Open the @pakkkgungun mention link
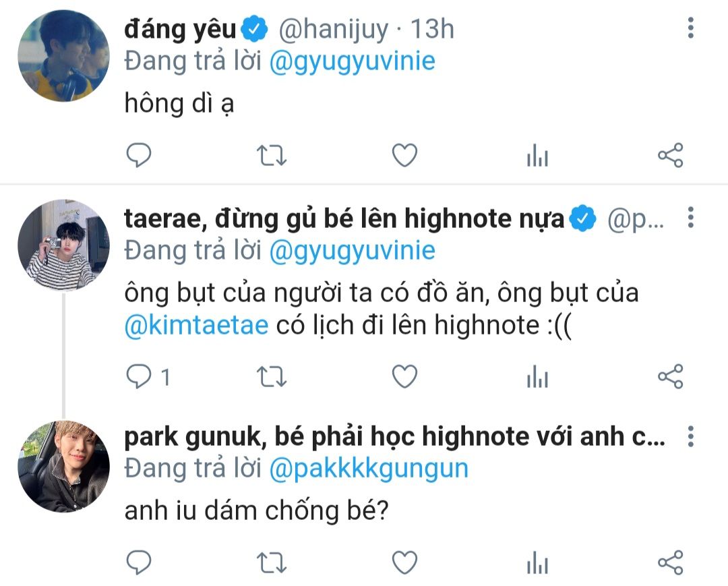This screenshot has width=728, height=586. pos(369,469)
